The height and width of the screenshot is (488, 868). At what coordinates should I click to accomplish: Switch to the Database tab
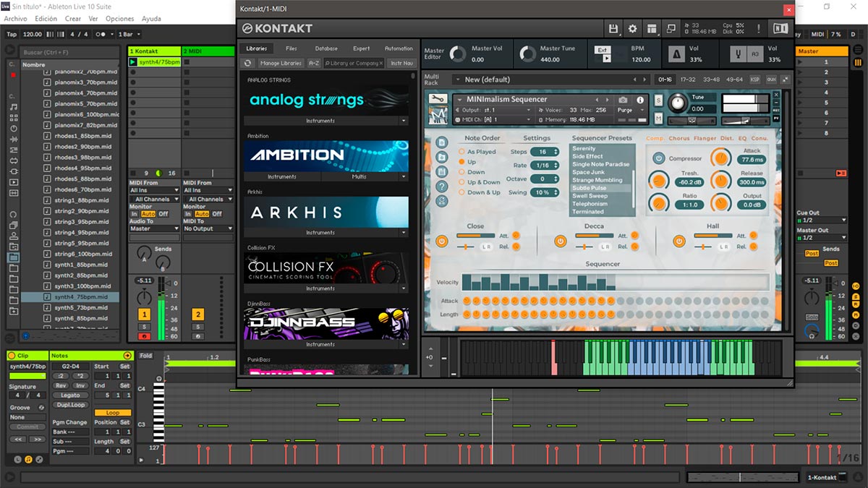(326, 48)
